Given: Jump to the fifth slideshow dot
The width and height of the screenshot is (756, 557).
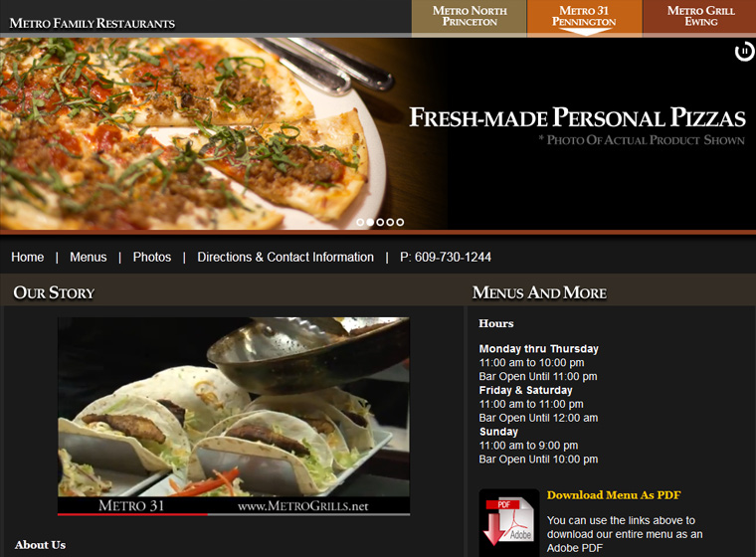Looking at the screenshot, I should 400,222.
